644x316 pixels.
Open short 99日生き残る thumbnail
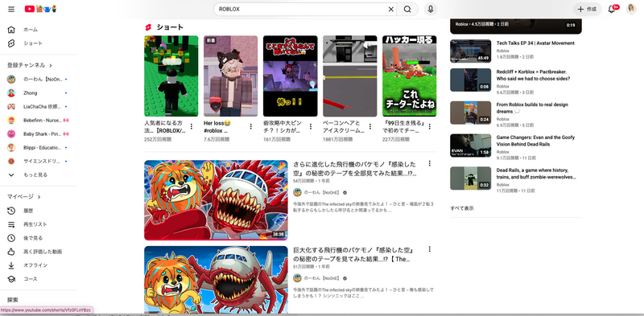[409, 76]
